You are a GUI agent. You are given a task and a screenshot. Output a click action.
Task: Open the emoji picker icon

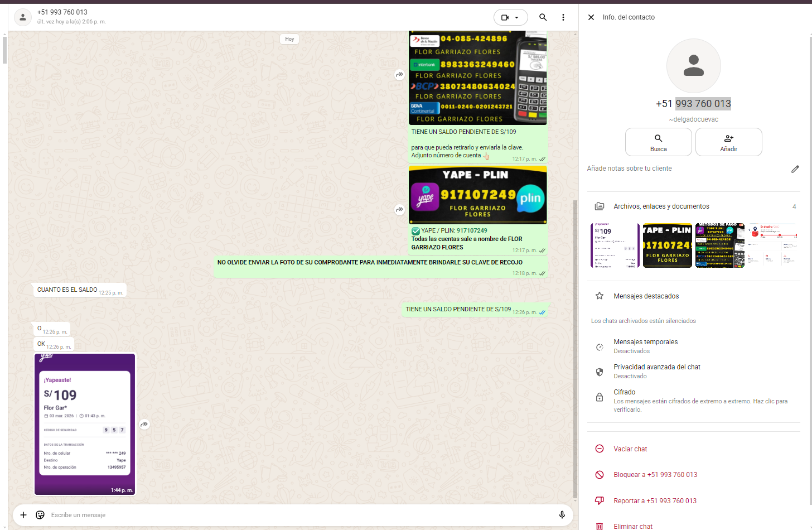pyautogui.click(x=40, y=515)
